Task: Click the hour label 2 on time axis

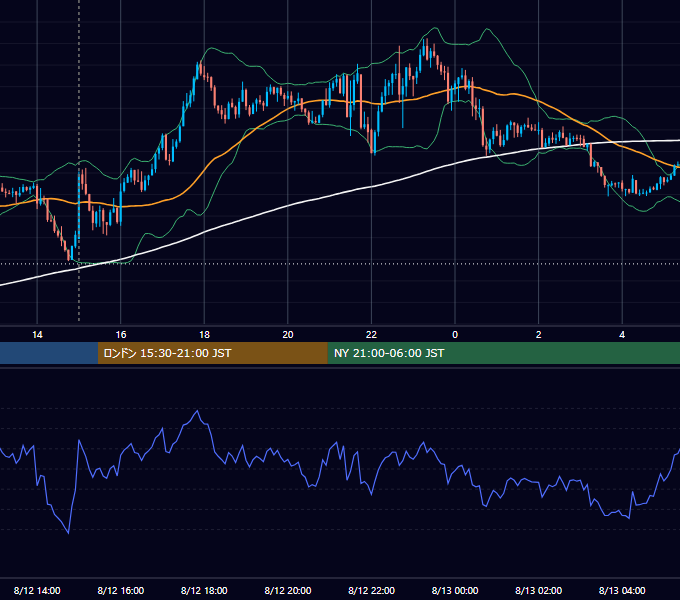Action: tap(539, 335)
